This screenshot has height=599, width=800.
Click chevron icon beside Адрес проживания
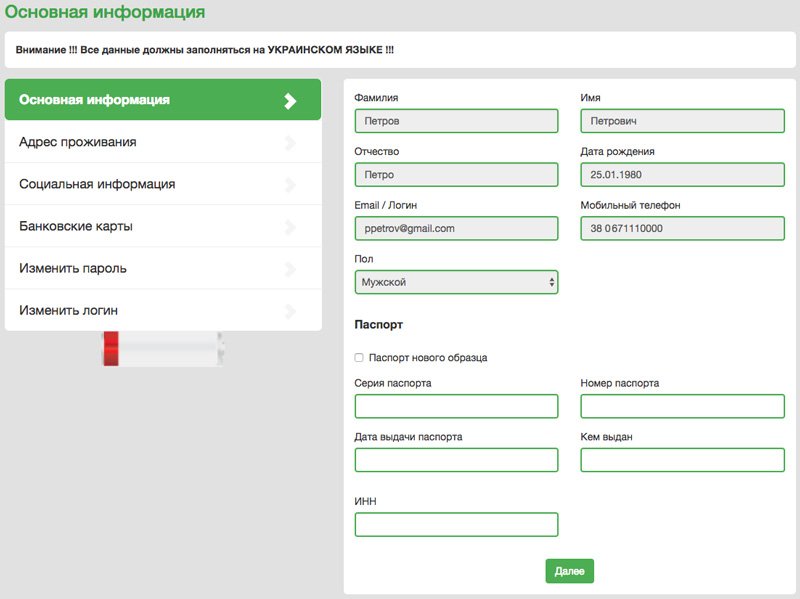(x=290, y=143)
